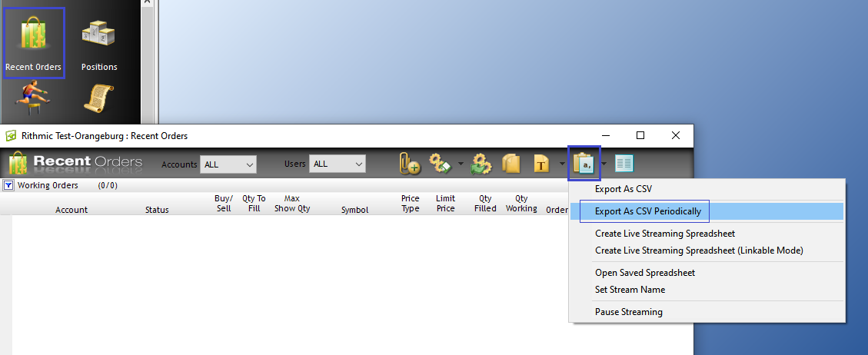The width and height of the screenshot is (868, 355).
Task: Open the Positions podium icon
Action: tap(98, 33)
